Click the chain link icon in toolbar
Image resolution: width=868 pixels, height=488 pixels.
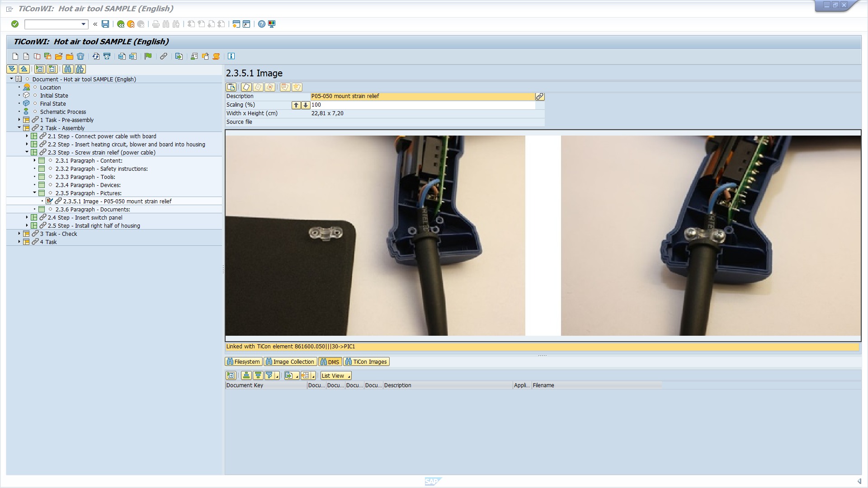pyautogui.click(x=164, y=56)
